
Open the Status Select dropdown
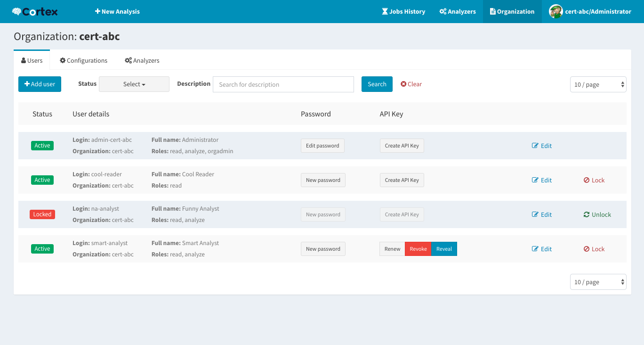134,84
